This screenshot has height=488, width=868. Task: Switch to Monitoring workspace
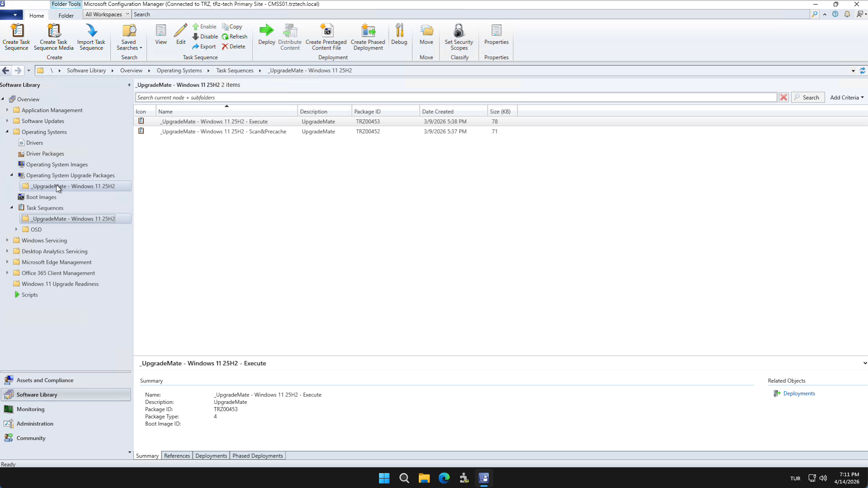point(66,409)
